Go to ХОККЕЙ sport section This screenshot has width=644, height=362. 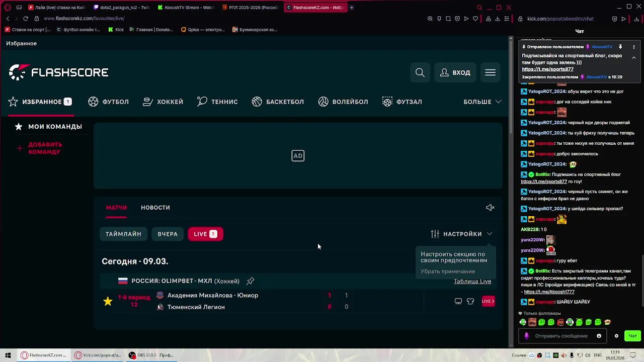163,102
